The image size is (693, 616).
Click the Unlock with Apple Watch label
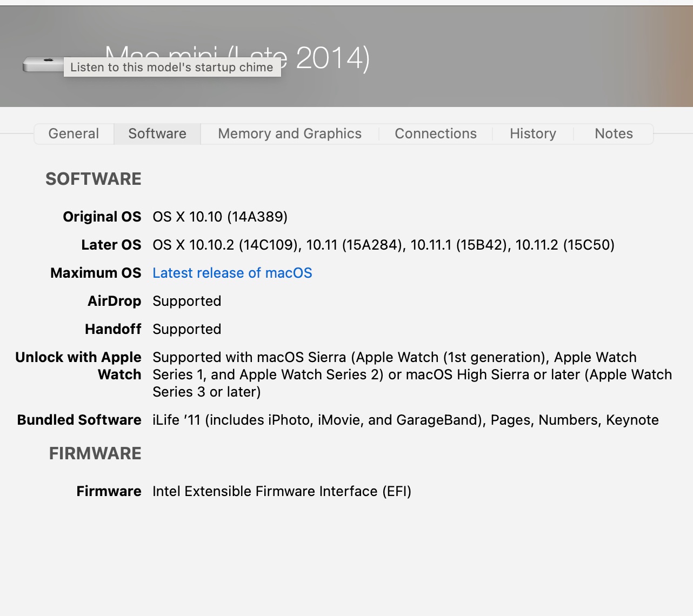point(78,366)
